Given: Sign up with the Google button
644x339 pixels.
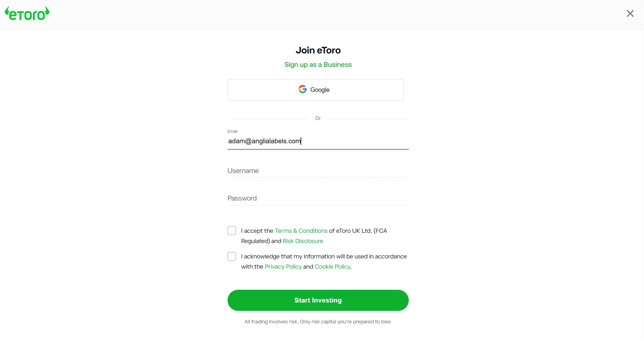Looking at the screenshot, I should (315, 90).
